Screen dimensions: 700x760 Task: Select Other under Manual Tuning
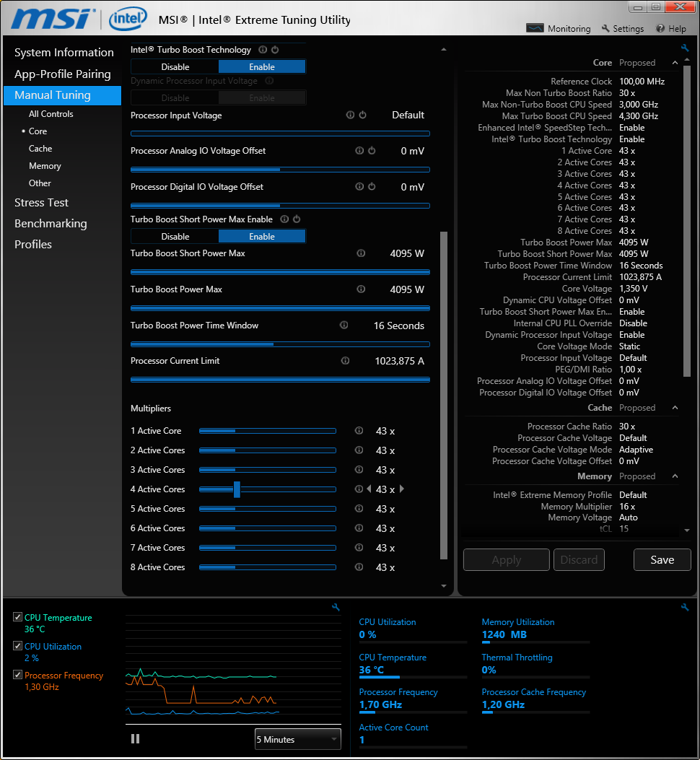tap(40, 183)
